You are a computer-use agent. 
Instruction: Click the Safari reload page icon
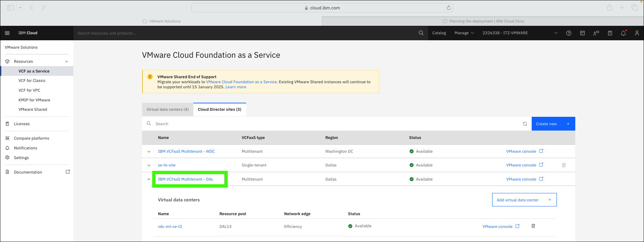(449, 8)
